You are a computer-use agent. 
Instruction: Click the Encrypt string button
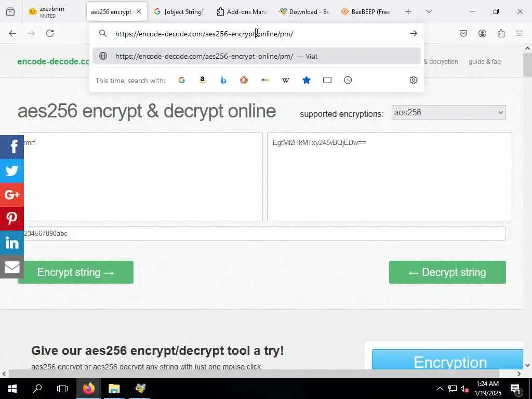(75, 272)
